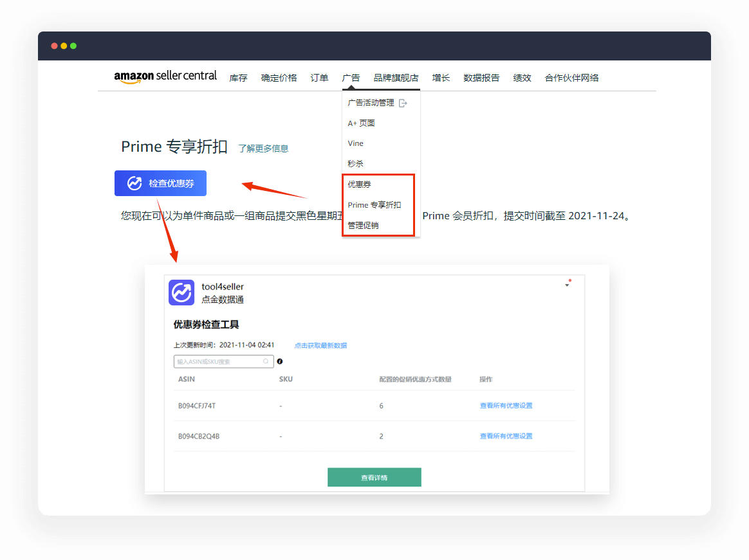Image resolution: width=749 pixels, height=560 pixels.
Task: Expand the tool4seller panel dropdown arrow
Action: 567,285
